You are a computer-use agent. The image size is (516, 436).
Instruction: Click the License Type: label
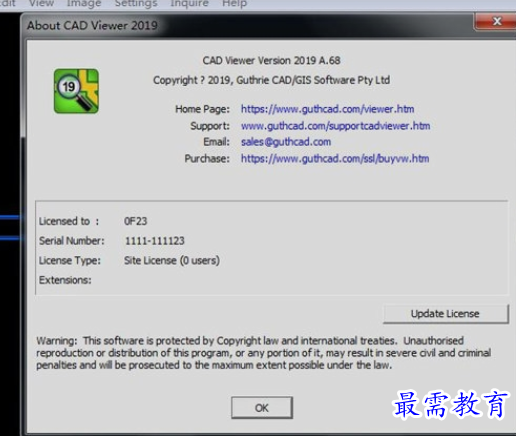point(70,260)
